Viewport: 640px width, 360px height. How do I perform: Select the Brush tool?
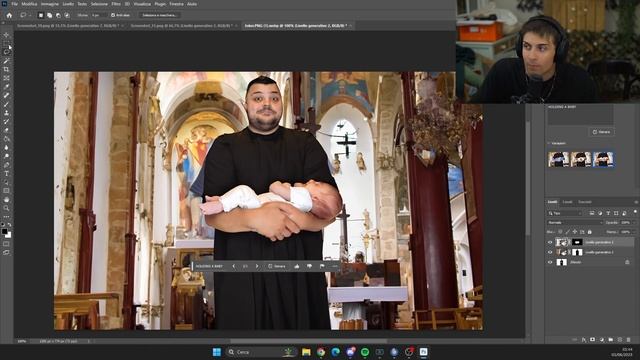point(6,104)
